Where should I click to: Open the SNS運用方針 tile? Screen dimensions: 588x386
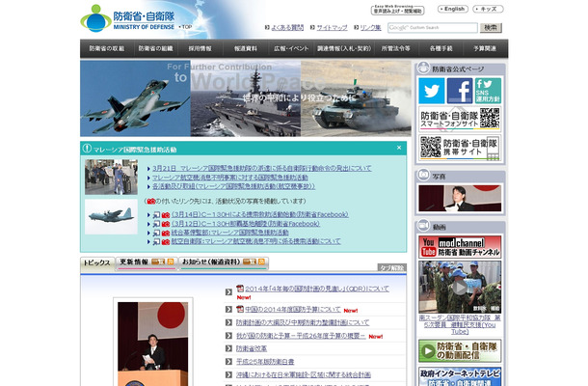pyautogui.click(x=488, y=91)
